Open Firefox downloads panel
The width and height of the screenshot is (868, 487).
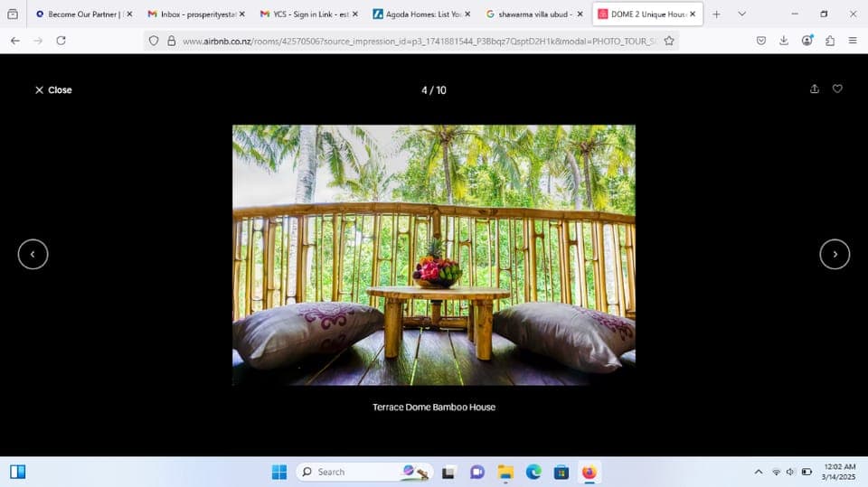(x=783, y=41)
